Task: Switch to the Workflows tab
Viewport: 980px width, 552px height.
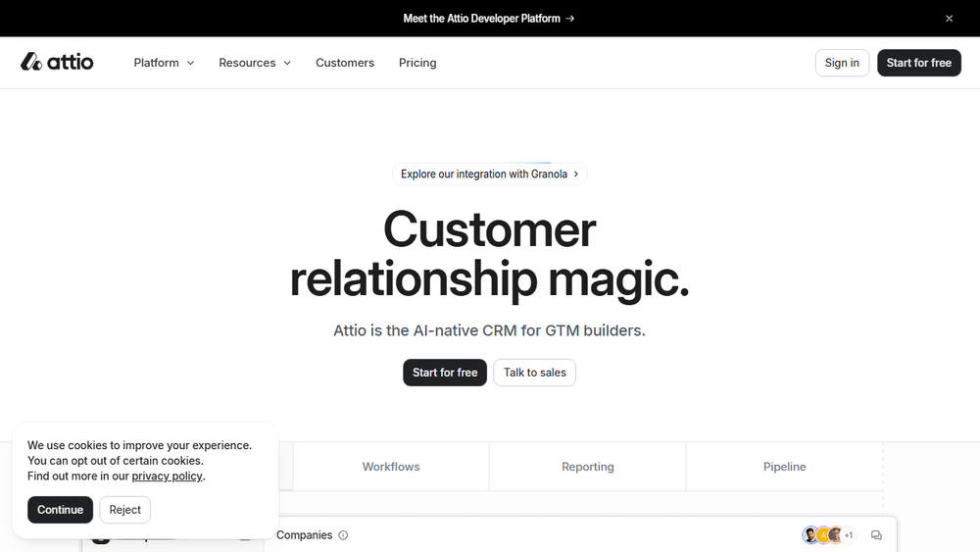Action: point(391,467)
